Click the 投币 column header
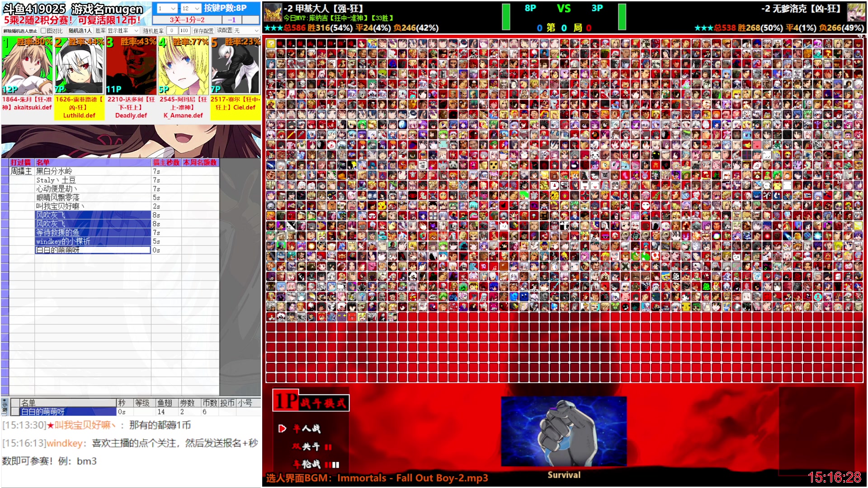The height and width of the screenshot is (488, 868). tap(228, 403)
